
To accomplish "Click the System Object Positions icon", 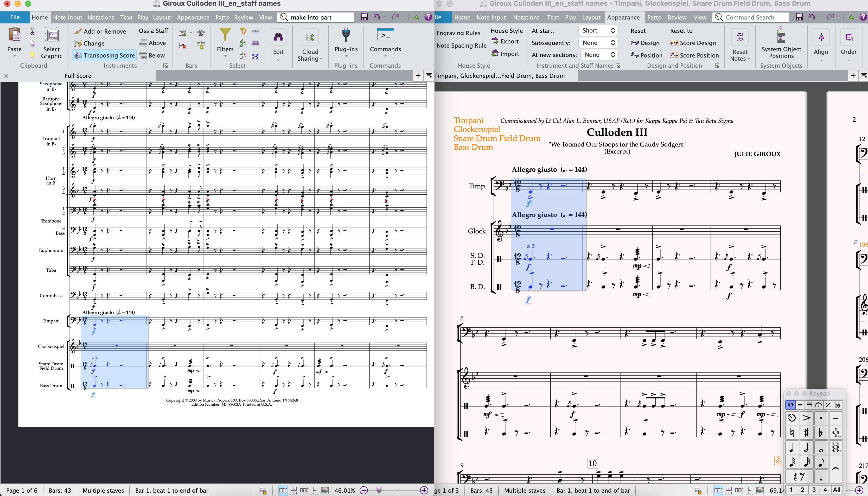I will 781,35.
